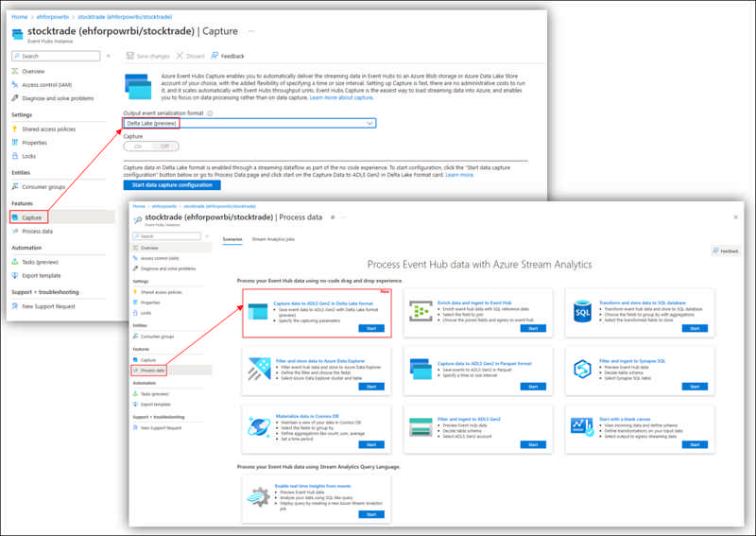756x536 pixels.
Task: Click Home breadcrumb in Process data window
Action: (x=139, y=206)
